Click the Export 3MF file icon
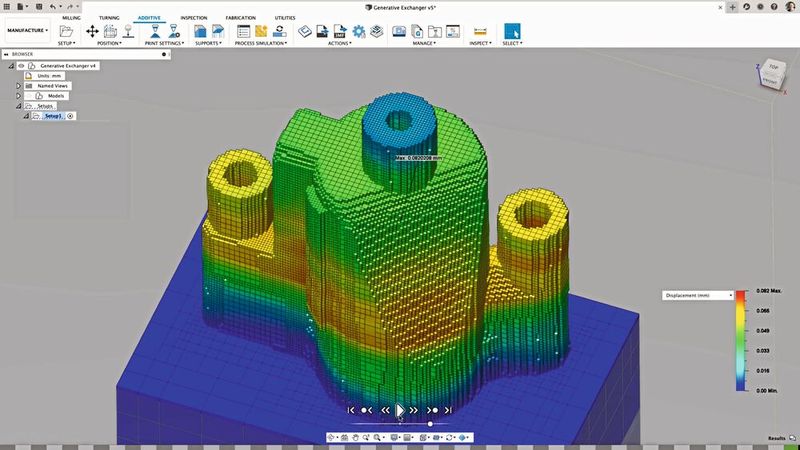Screen dimensions: 800x450 (x=340, y=31)
